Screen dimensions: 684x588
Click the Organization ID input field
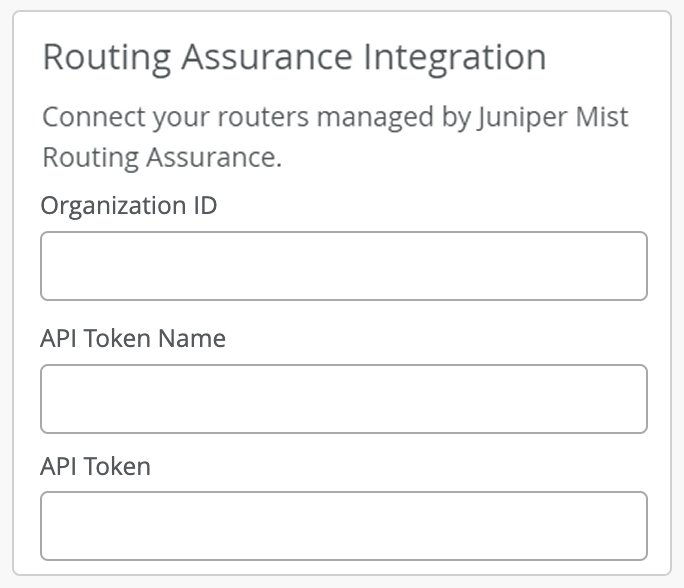(343, 266)
